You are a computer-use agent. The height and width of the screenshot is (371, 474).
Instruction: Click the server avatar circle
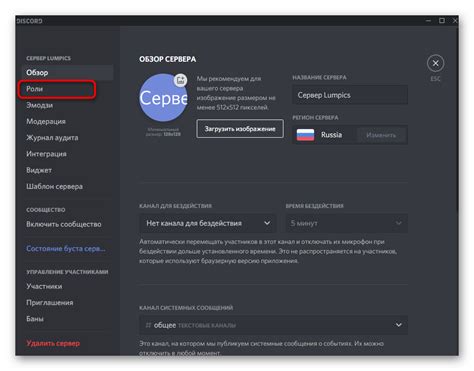pyautogui.click(x=163, y=98)
